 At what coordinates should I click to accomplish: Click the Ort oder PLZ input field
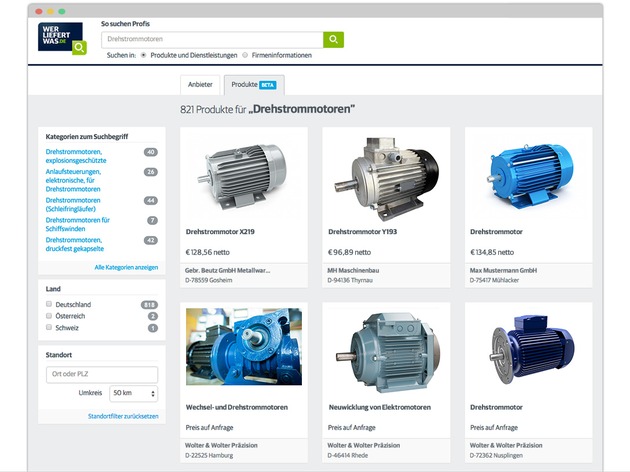[101, 374]
